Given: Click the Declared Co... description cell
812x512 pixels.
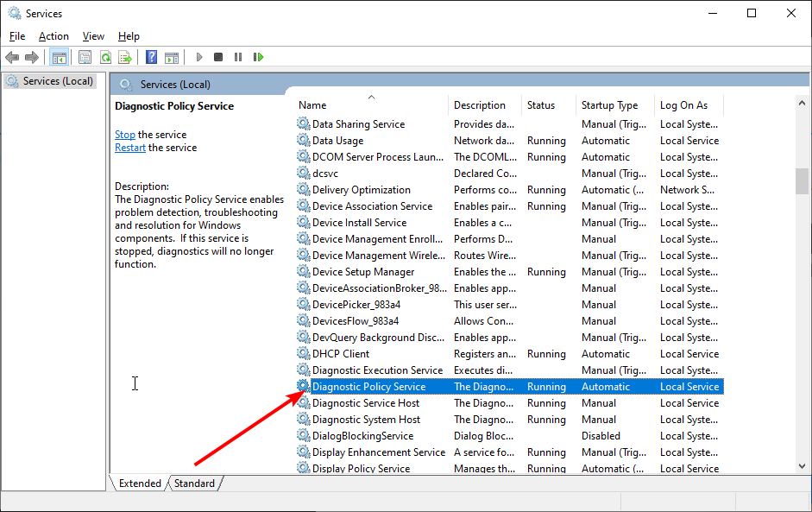Looking at the screenshot, I should (485, 173).
